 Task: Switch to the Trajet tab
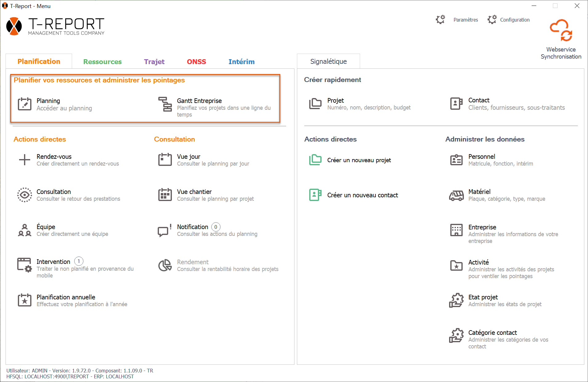(154, 62)
